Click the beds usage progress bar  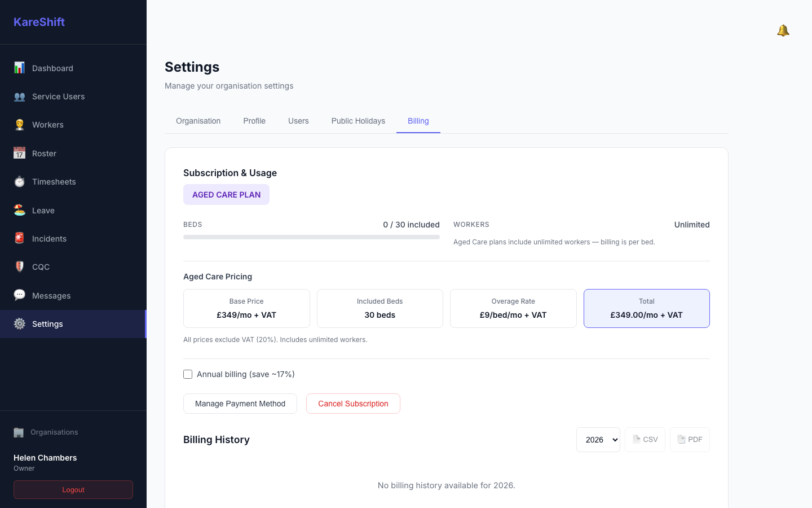coord(311,237)
